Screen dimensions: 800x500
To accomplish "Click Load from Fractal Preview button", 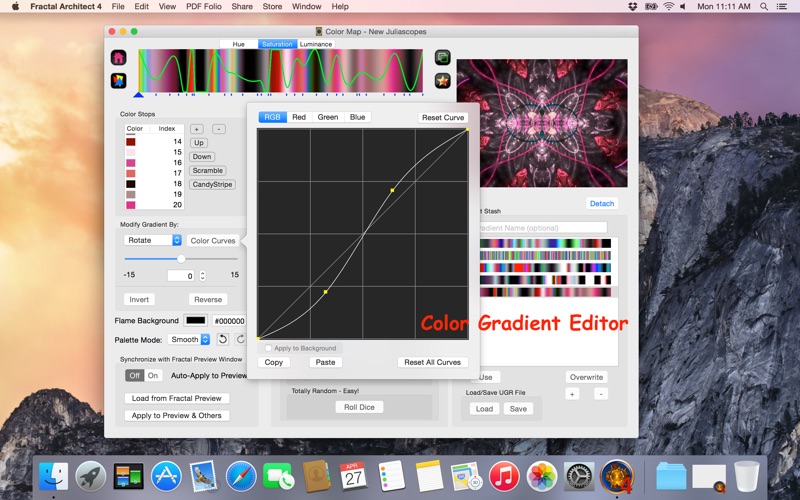I will tap(177, 398).
